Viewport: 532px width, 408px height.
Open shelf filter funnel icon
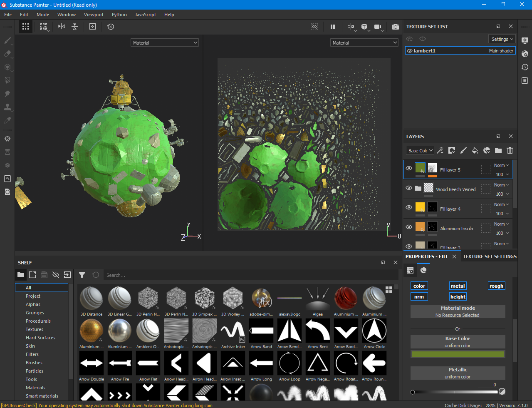pyautogui.click(x=82, y=275)
